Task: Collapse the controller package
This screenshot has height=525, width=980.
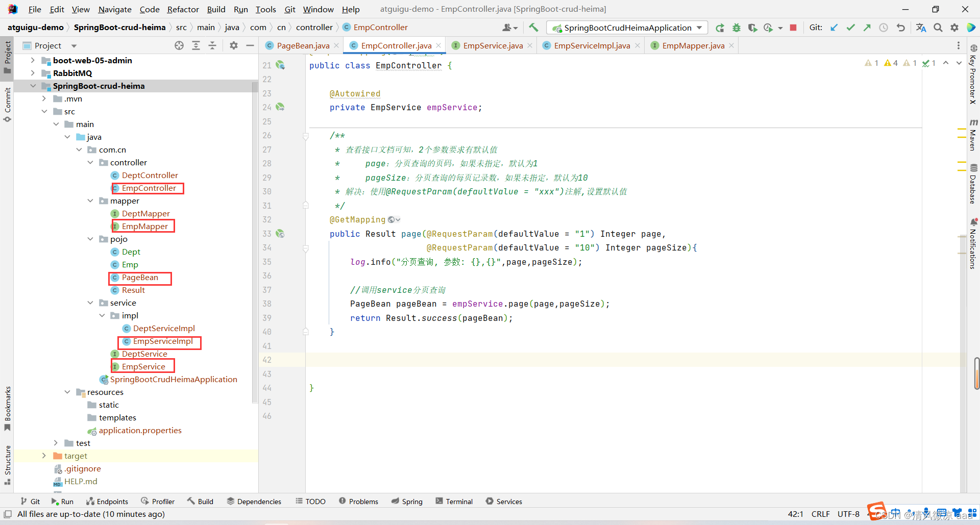Action: (x=90, y=162)
